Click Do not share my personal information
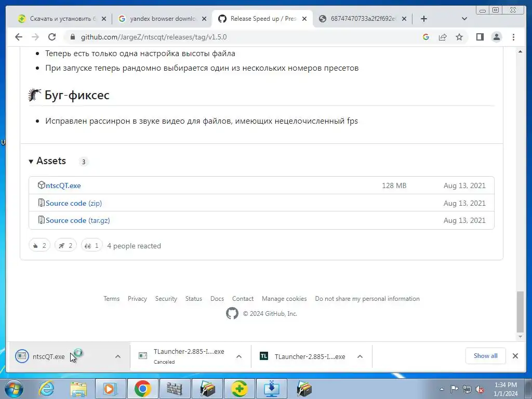Image resolution: width=532 pixels, height=399 pixels. [367, 299]
